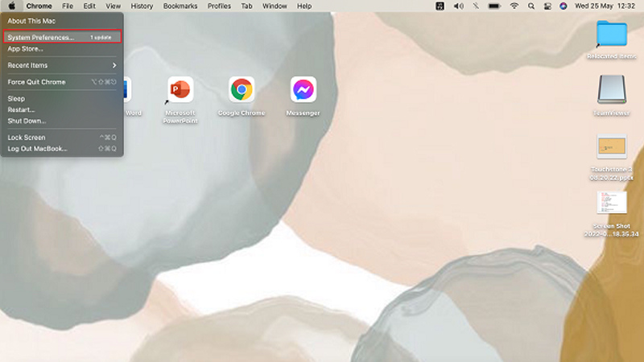Open the Help menu
Image resolution: width=644 pixels, height=362 pixels.
tap(304, 6)
